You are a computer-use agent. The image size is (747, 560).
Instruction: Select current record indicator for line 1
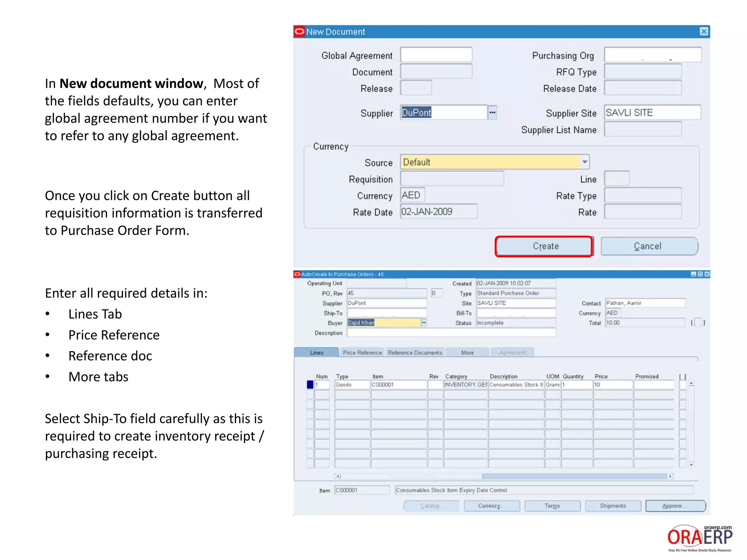tap(310, 385)
